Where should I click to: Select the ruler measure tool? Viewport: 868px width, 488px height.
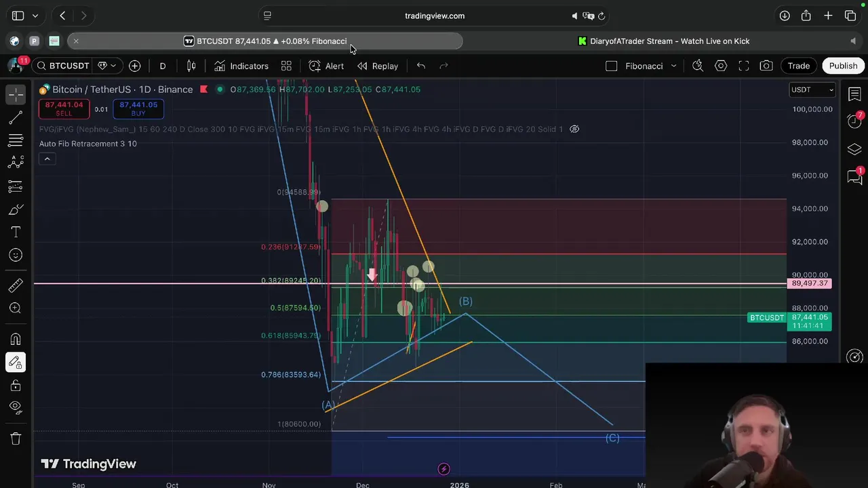(16, 285)
